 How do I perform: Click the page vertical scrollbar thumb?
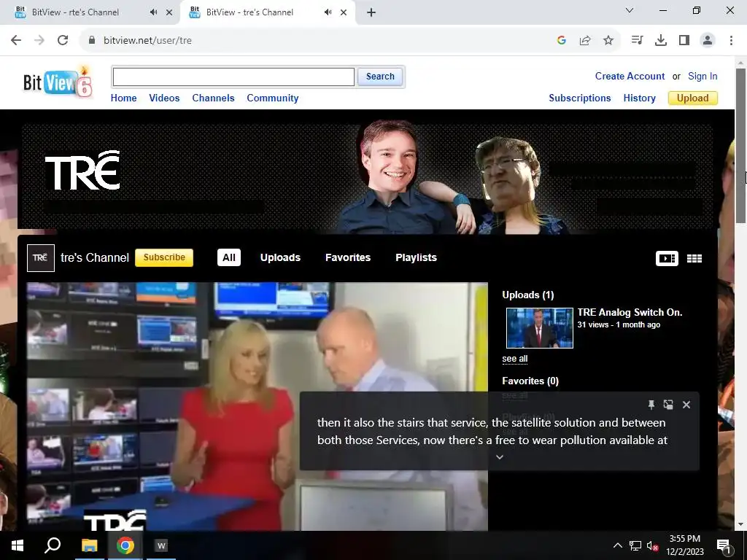click(x=740, y=145)
